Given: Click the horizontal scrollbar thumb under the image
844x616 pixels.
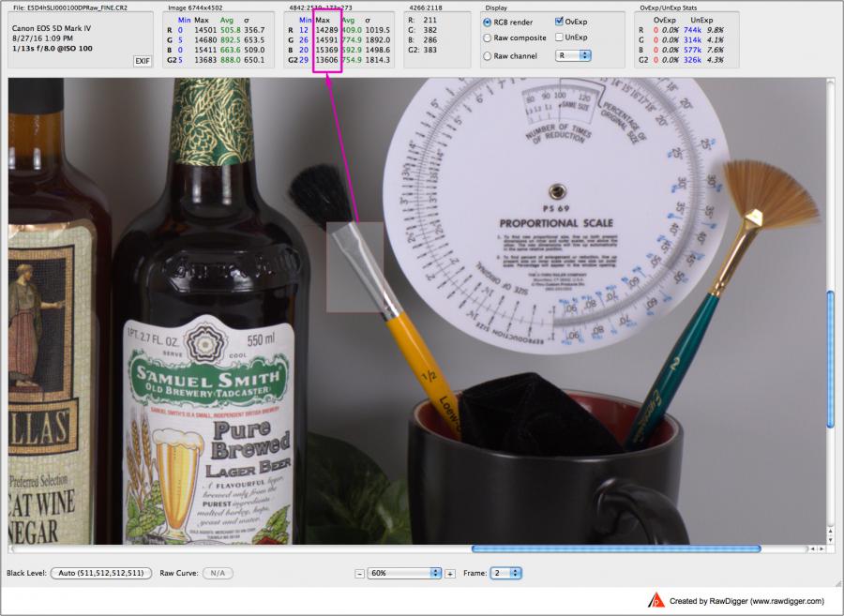Looking at the screenshot, I should (x=616, y=548).
